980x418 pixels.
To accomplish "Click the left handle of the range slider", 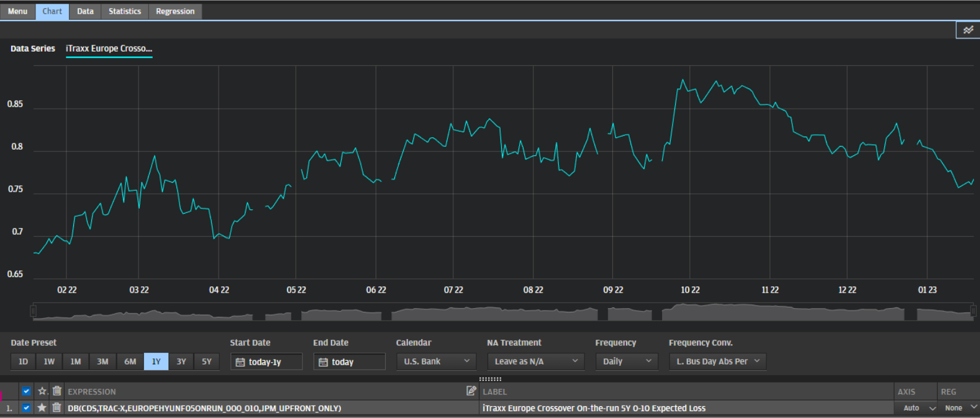I will click(x=34, y=311).
